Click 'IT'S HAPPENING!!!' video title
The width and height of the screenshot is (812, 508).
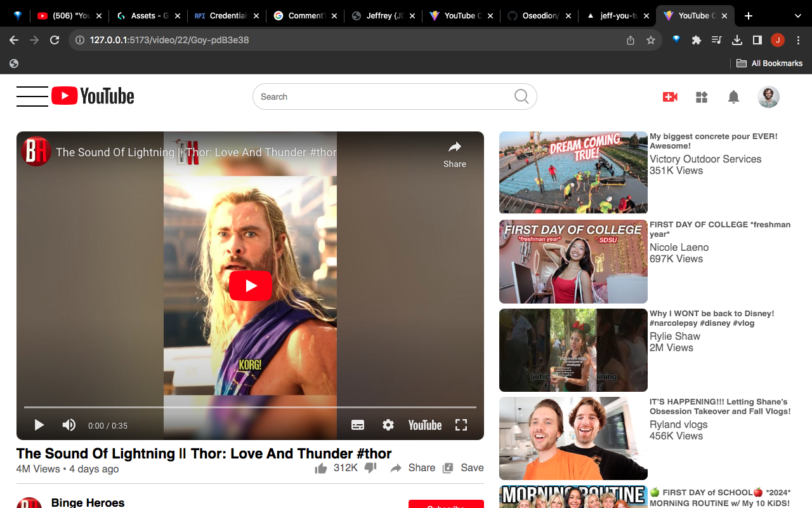[720, 406]
